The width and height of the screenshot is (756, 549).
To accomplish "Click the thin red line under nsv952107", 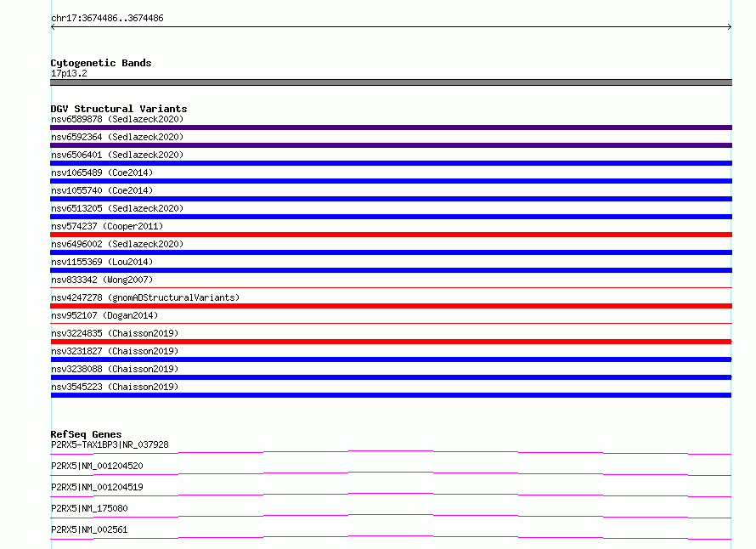I will point(391,323).
